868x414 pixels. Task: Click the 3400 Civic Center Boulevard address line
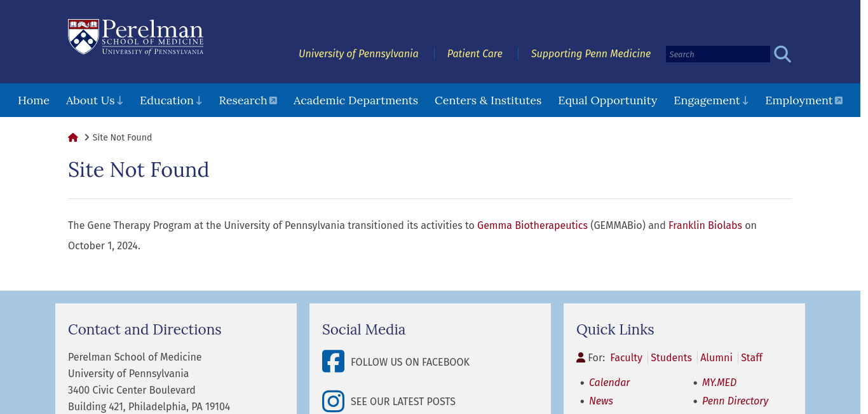tap(132, 390)
